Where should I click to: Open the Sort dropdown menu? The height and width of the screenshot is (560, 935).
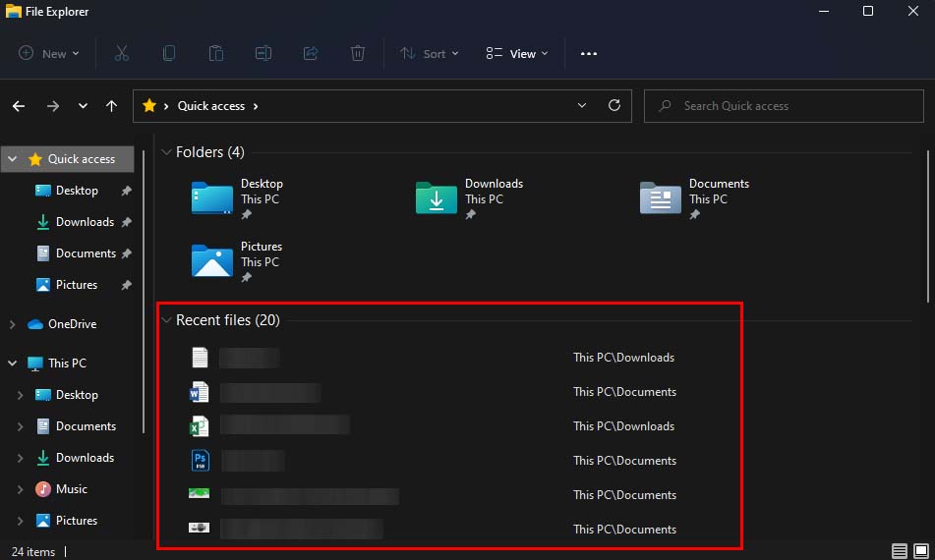coord(429,53)
